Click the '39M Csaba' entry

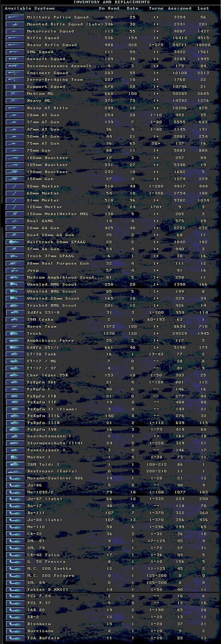coord(40,320)
